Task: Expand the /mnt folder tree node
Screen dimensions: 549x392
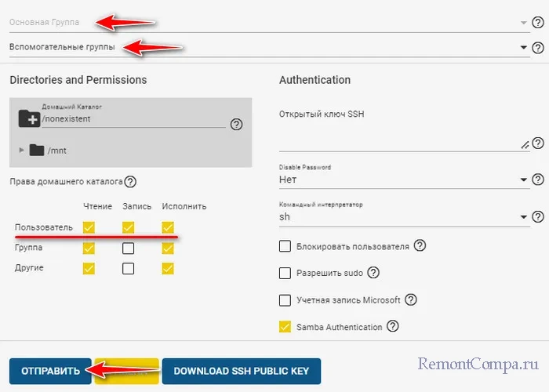Action: pyautogui.click(x=22, y=150)
